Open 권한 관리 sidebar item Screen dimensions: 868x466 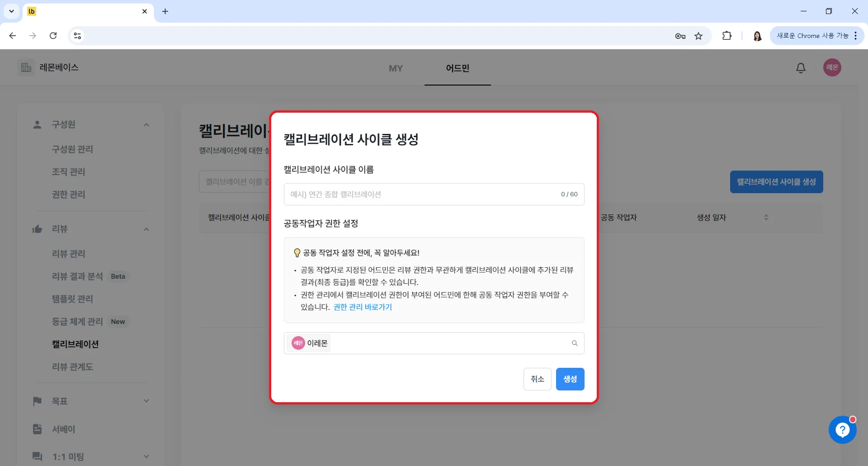point(68,195)
